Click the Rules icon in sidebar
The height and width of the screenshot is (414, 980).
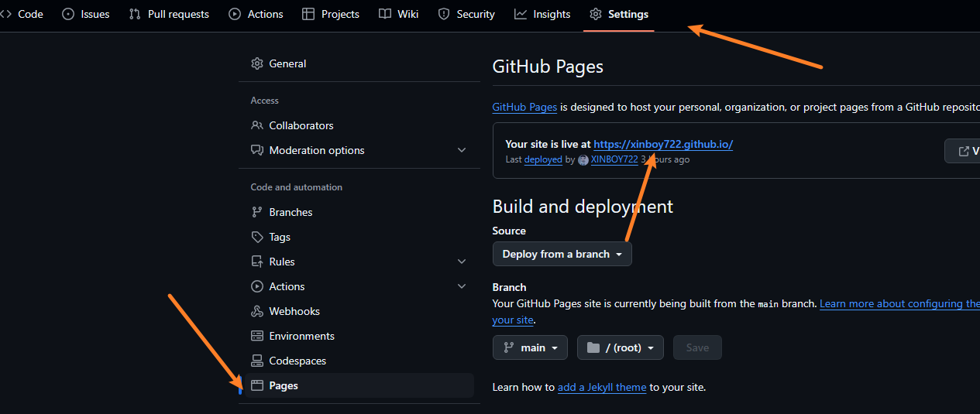257,262
